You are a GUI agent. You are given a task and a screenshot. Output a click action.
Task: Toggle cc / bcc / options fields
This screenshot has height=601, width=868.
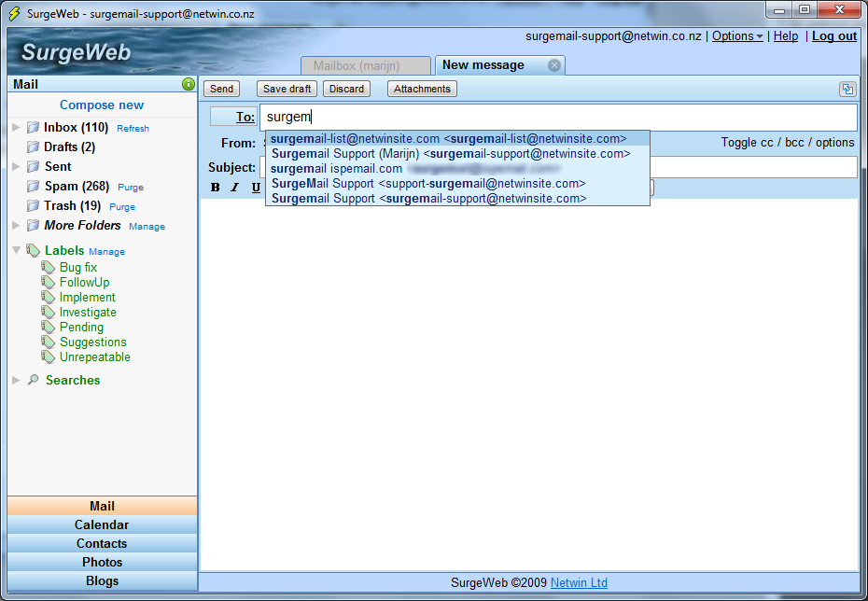[787, 143]
